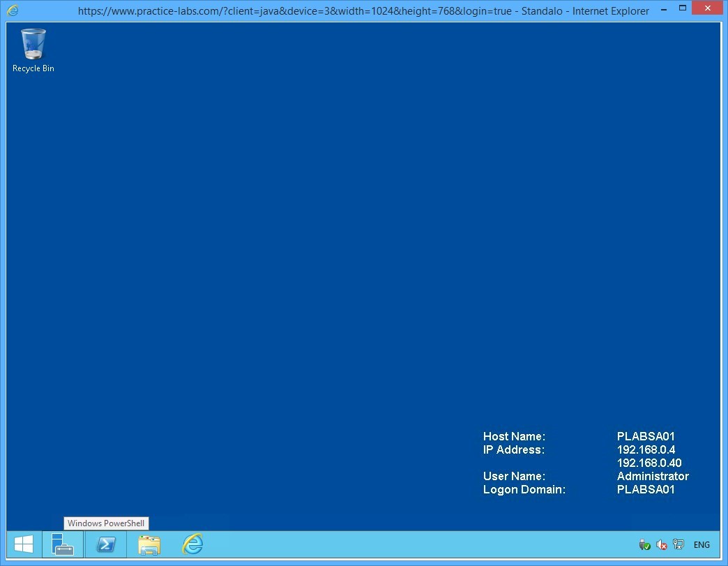Click the Administrator user name text
Screen dimensions: 728x566
coord(653,477)
